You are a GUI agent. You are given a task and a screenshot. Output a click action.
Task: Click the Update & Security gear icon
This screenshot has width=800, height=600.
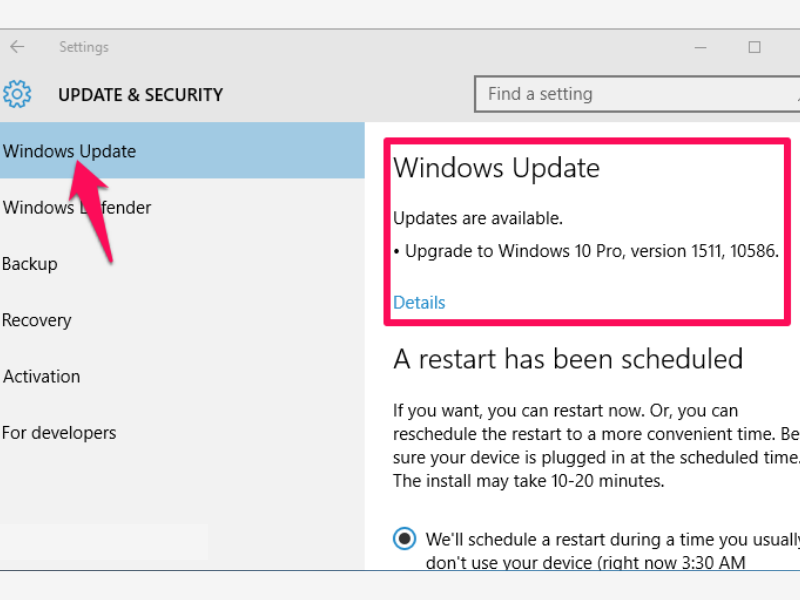click(17, 95)
